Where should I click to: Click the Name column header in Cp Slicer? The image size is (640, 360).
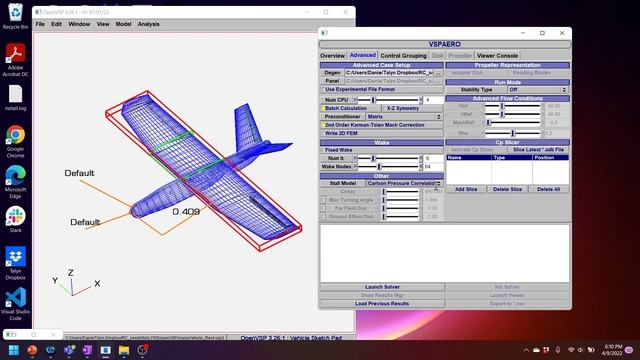pyautogui.click(x=469, y=158)
